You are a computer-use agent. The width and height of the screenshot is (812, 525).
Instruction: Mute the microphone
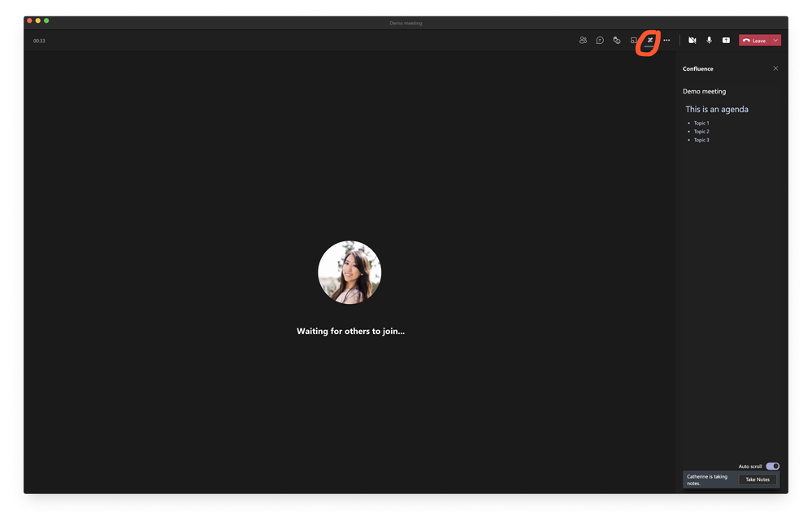(x=709, y=41)
